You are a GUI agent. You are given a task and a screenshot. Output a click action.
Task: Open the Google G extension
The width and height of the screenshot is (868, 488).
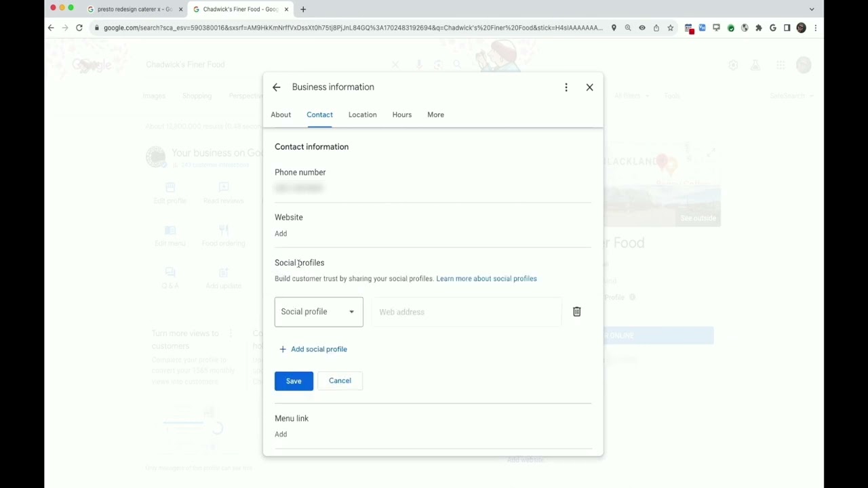[x=772, y=28]
